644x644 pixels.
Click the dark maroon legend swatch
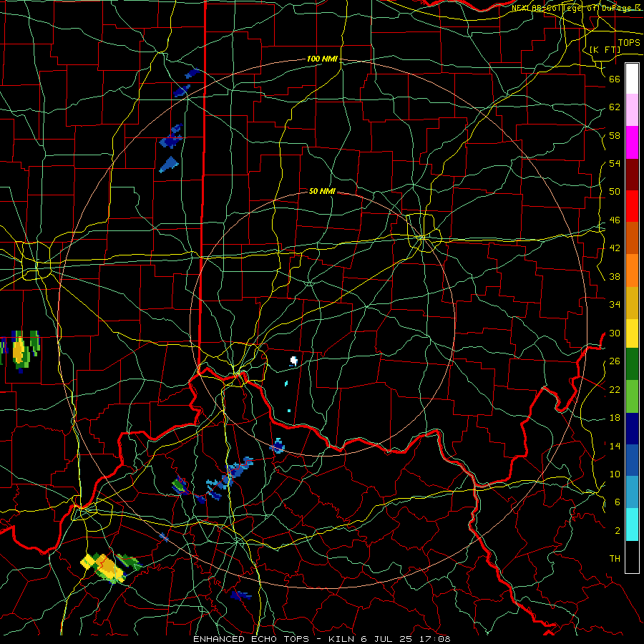tap(632, 175)
